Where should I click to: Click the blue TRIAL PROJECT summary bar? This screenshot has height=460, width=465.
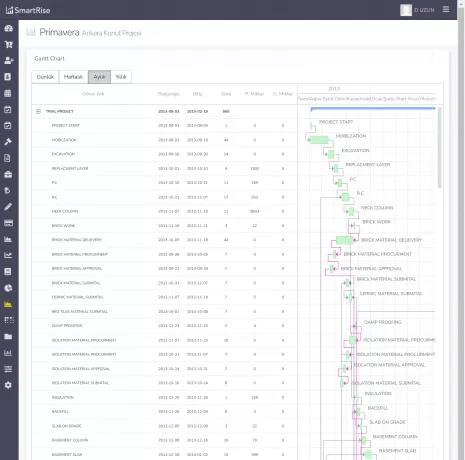point(373,109)
